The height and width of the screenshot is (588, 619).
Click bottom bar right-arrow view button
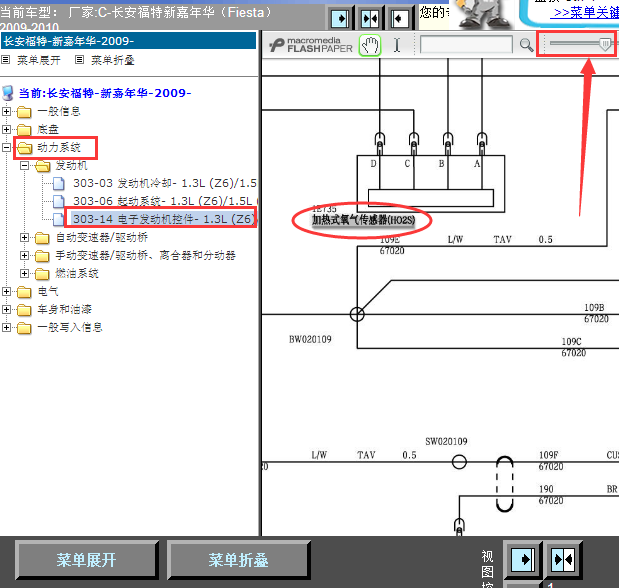pyautogui.click(x=523, y=559)
